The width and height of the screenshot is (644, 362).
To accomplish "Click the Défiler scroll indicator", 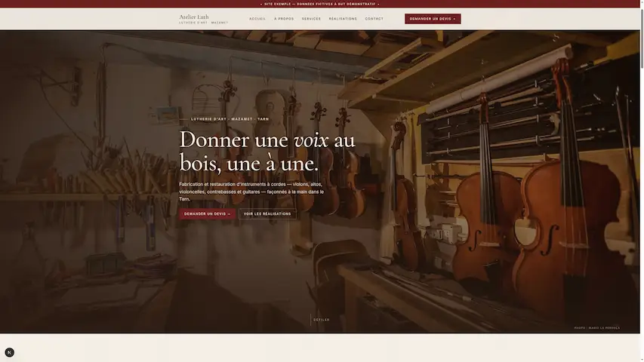I will [x=321, y=320].
